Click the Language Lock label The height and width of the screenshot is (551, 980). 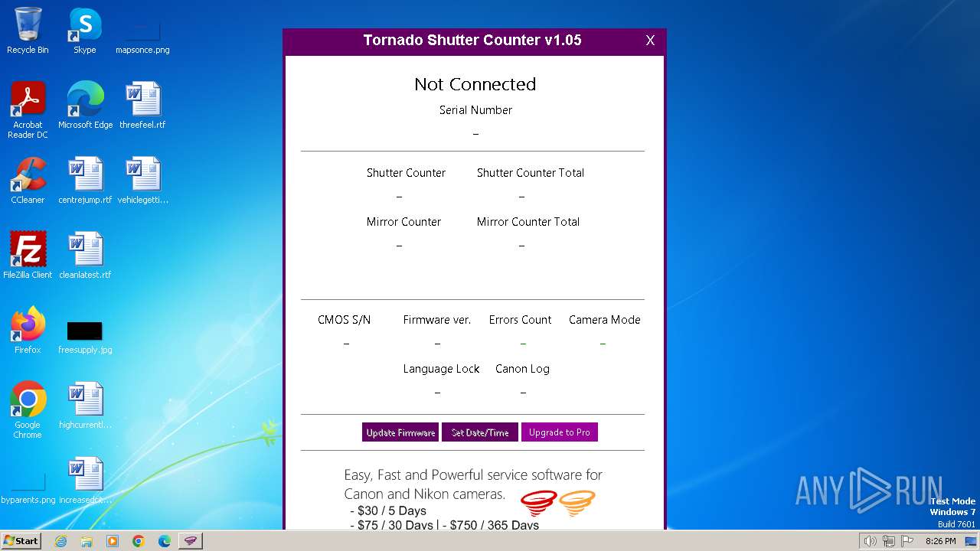(442, 369)
